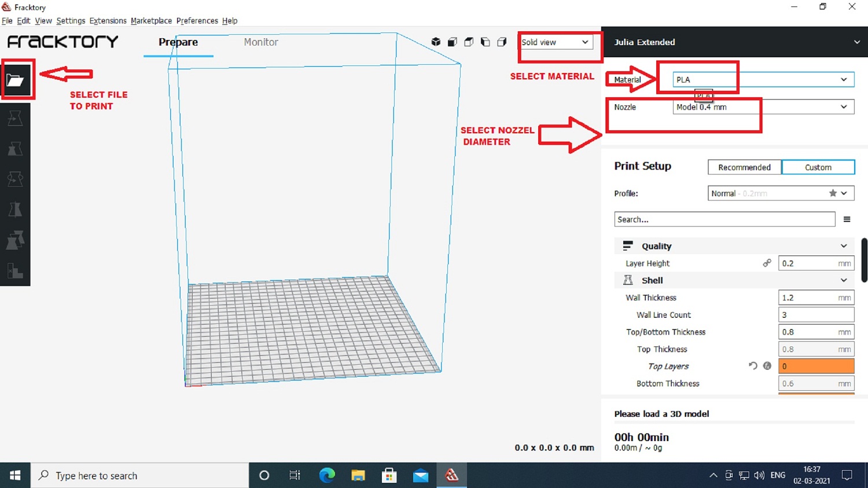Click the ENG language indicator
The width and height of the screenshot is (868, 488).
click(x=778, y=475)
